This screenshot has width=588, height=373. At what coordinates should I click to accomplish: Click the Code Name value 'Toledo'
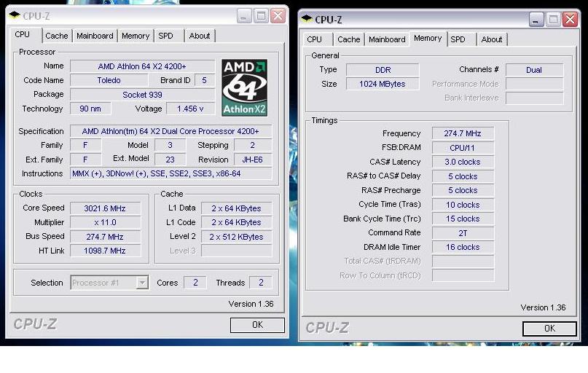coord(109,81)
